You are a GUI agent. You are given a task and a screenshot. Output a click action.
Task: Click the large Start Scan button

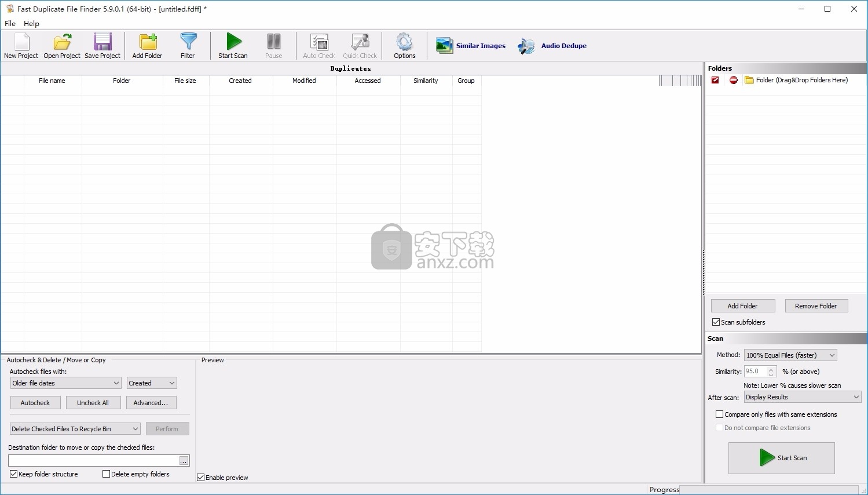pyautogui.click(x=782, y=458)
